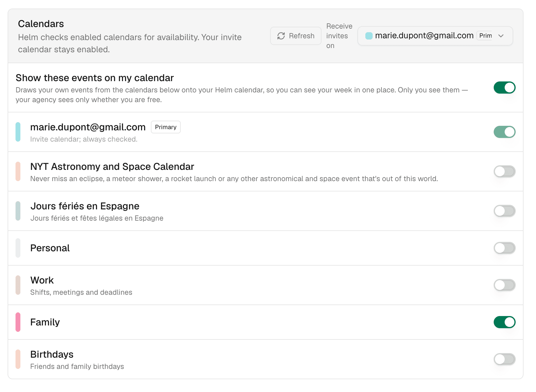Disable the Family calendar toggle
Viewport: 536px width, 392px height.
[x=504, y=322]
